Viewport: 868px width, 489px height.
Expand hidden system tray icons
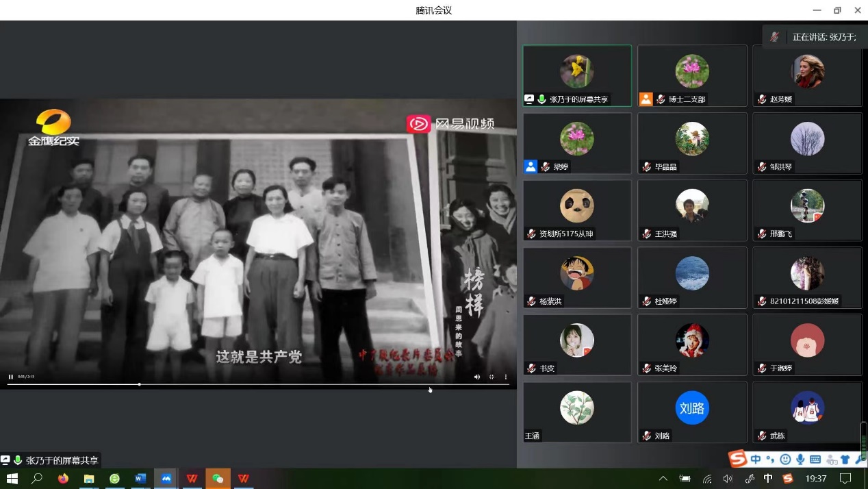click(x=663, y=479)
